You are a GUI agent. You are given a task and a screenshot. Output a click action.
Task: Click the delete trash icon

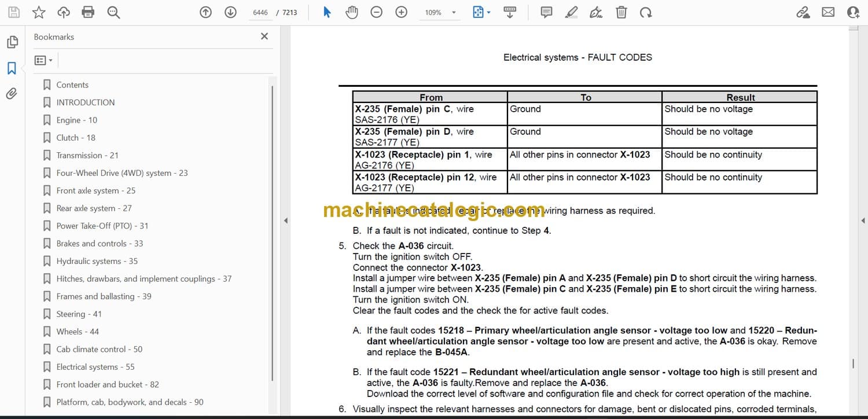coord(621,12)
